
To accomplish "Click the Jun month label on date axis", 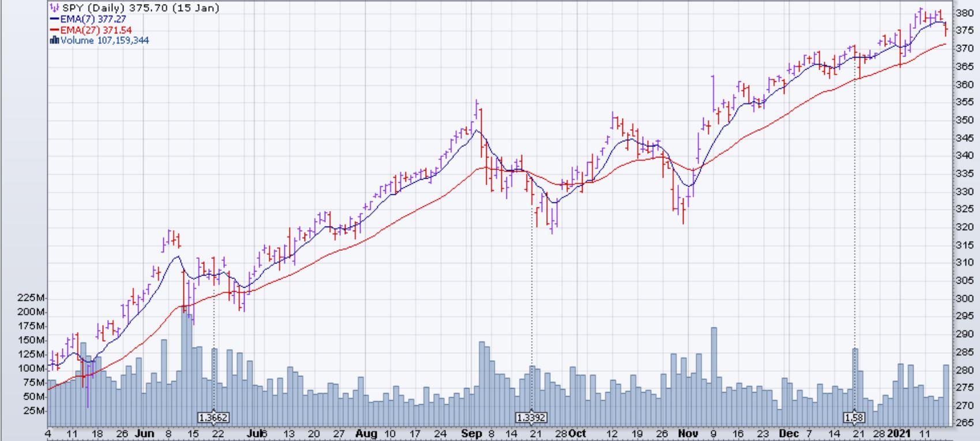I will (144, 434).
